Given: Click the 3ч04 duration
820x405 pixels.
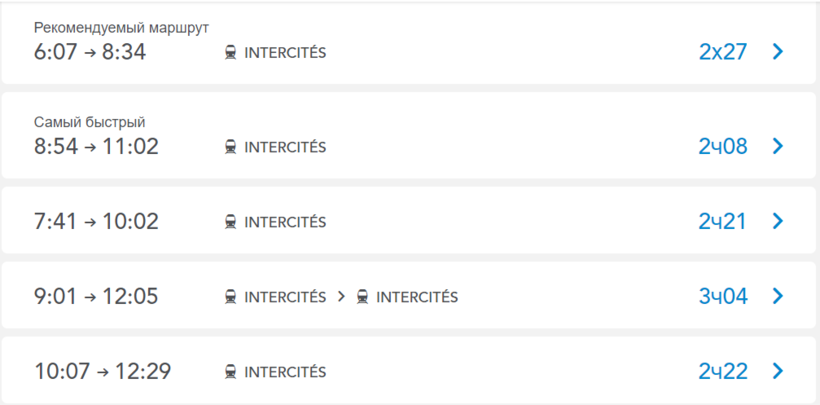Looking at the screenshot, I should [723, 296].
